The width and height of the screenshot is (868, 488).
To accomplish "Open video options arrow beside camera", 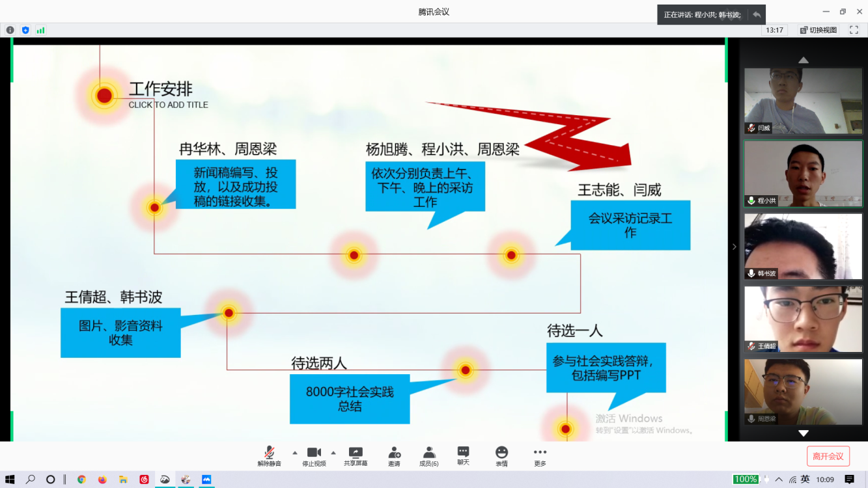I will (x=333, y=452).
